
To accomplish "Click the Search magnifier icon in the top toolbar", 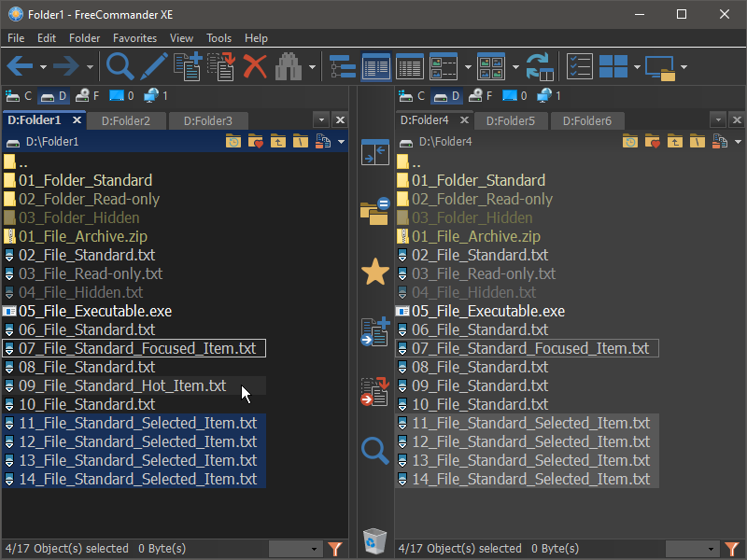I will pyautogui.click(x=120, y=66).
